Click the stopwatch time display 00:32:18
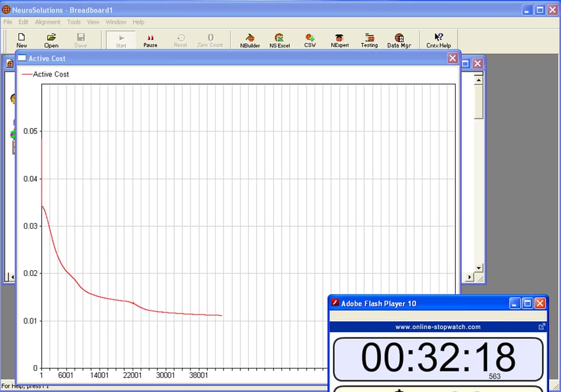This screenshot has width=561, height=392. (x=438, y=359)
